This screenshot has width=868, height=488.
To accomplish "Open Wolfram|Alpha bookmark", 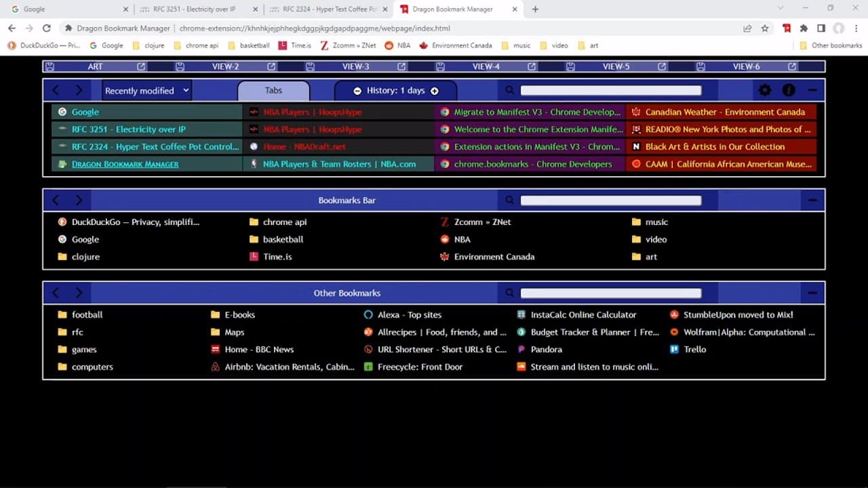I will 743,332.
